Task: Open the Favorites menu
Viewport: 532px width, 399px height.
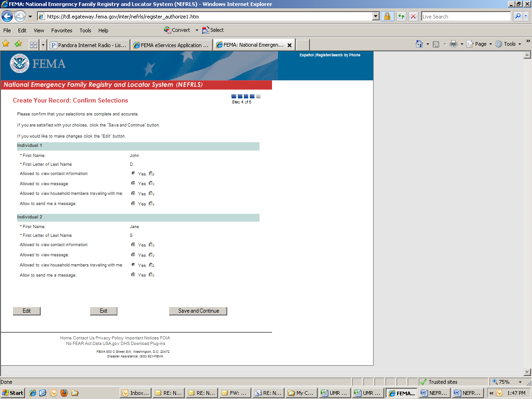Action: coord(61,30)
